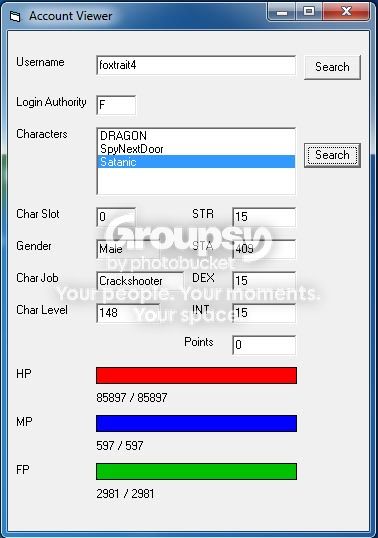Select Satanic in the Characters list
The height and width of the screenshot is (538, 378).
click(x=196, y=162)
